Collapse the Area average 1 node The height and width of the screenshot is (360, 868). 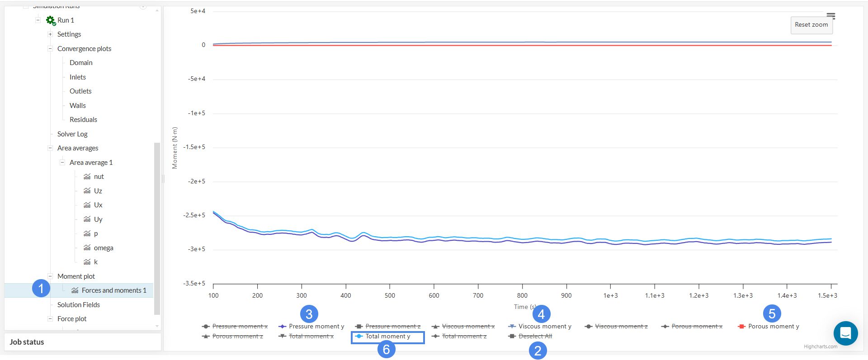click(62, 163)
